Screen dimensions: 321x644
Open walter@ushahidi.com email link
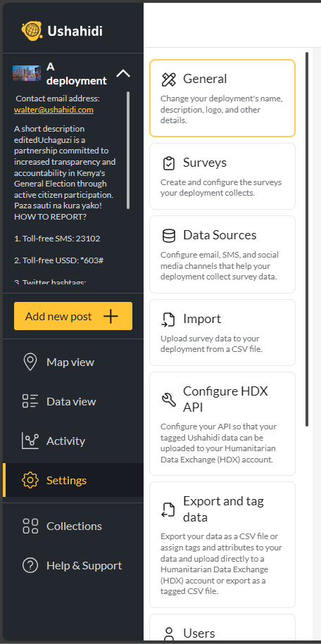coord(53,110)
